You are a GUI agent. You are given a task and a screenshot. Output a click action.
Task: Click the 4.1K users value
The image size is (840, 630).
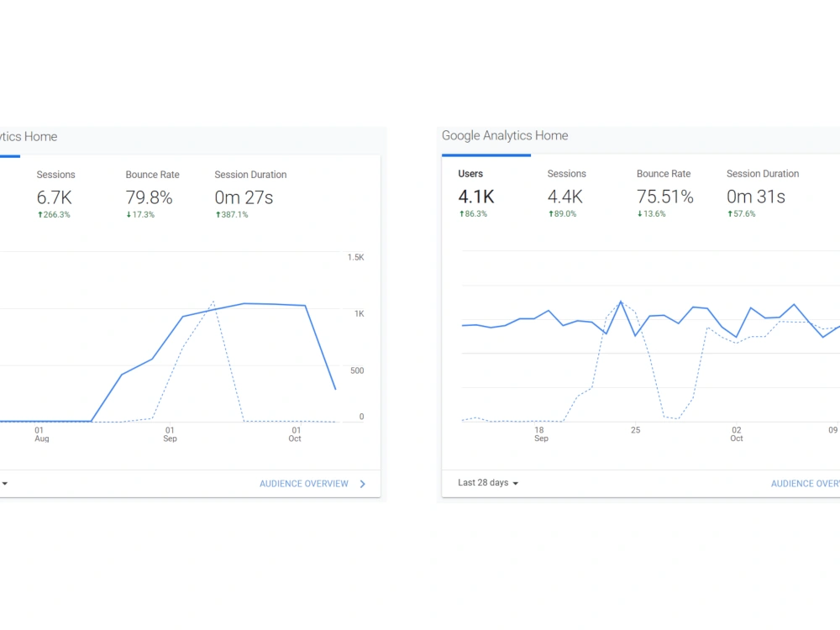pyautogui.click(x=475, y=197)
